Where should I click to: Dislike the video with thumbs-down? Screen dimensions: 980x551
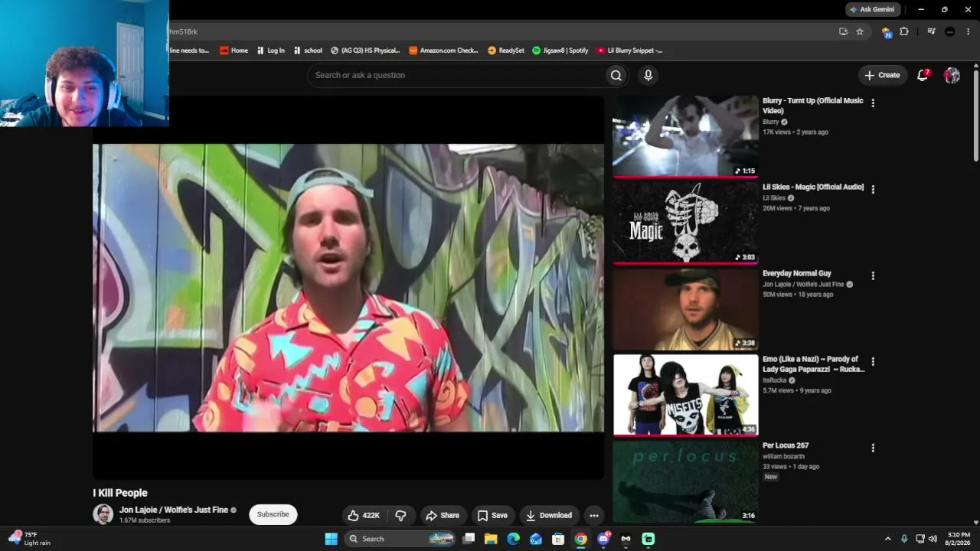click(400, 515)
